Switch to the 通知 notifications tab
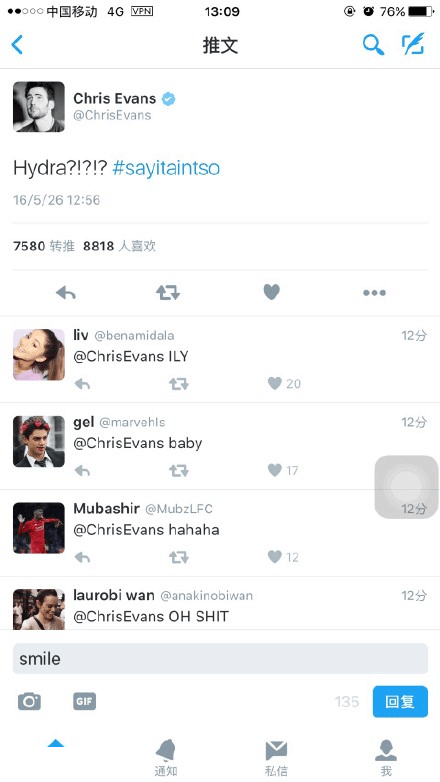Viewport: 440px width, 782px height. coord(166,757)
